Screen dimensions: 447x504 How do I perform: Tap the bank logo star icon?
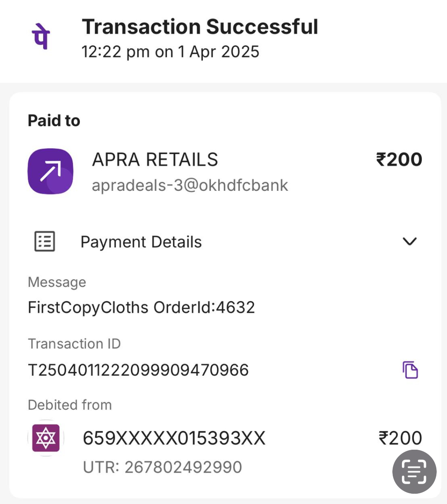[x=46, y=438]
